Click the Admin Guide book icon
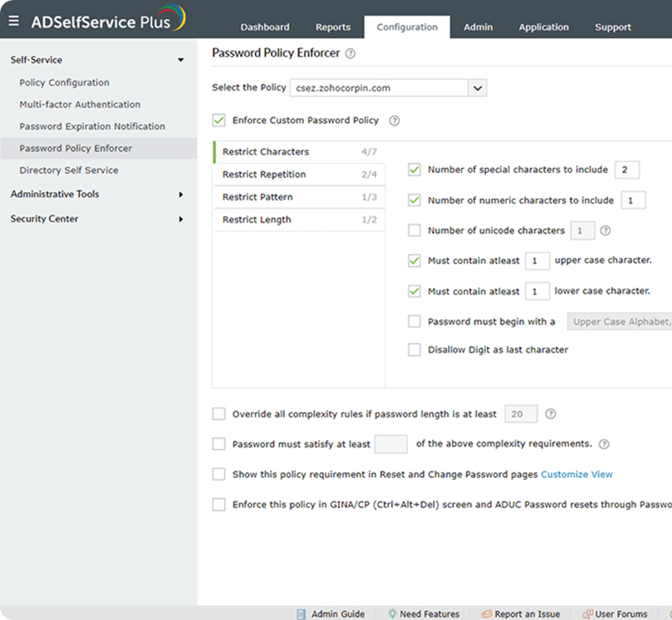Viewport: 672px width, 620px height. (x=302, y=614)
